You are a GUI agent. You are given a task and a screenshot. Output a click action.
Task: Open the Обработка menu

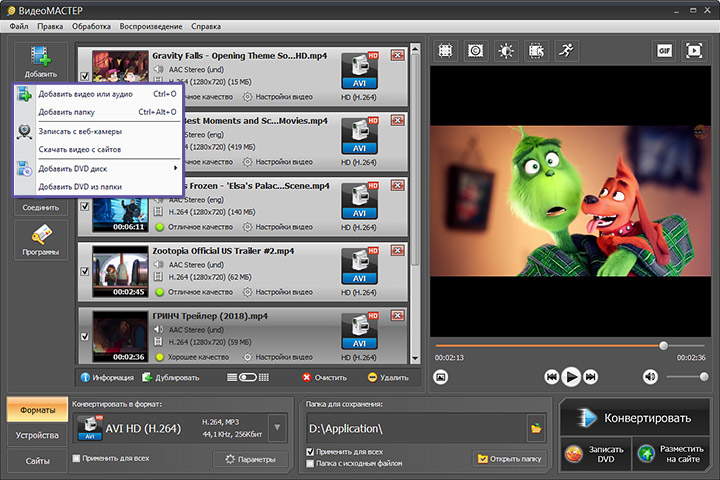pos(91,27)
